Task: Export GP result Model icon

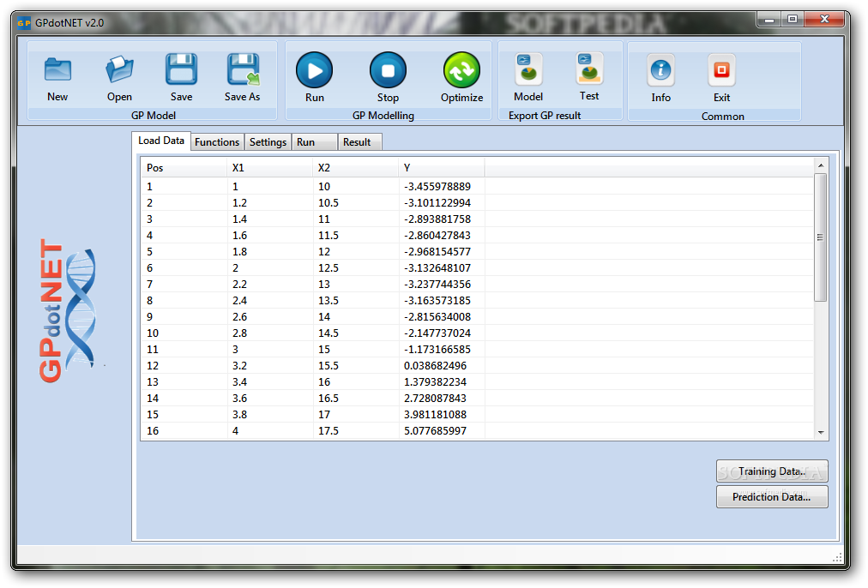Action: [x=528, y=69]
